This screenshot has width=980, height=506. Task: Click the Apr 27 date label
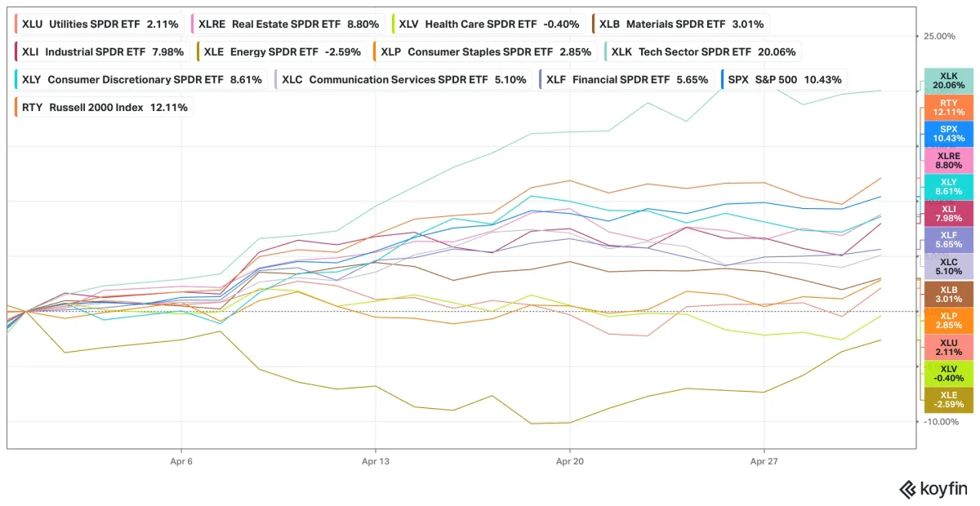pos(764,462)
